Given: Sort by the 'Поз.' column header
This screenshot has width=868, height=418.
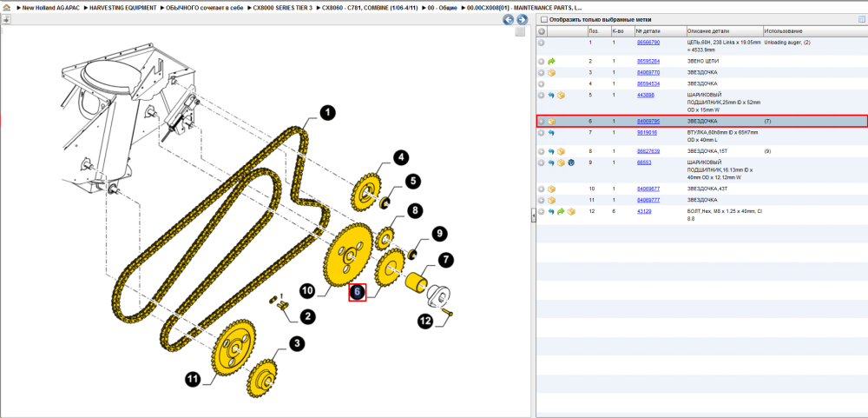Looking at the screenshot, I should 598,31.
